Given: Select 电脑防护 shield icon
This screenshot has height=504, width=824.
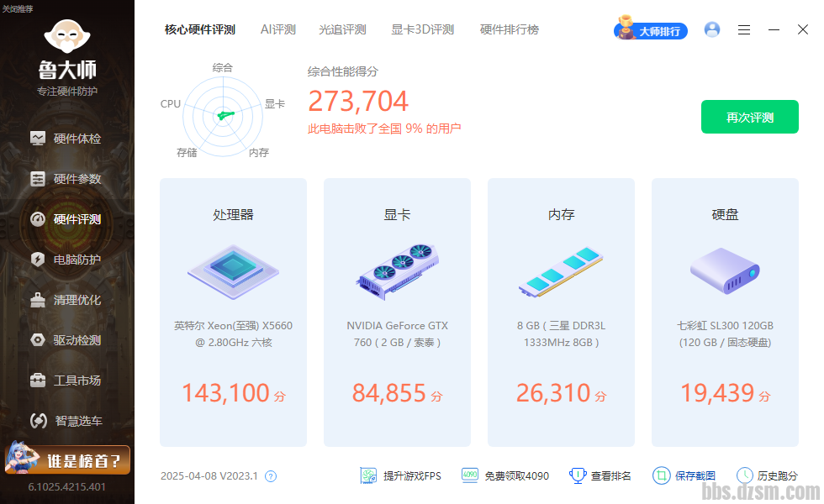Looking at the screenshot, I should [x=38, y=260].
